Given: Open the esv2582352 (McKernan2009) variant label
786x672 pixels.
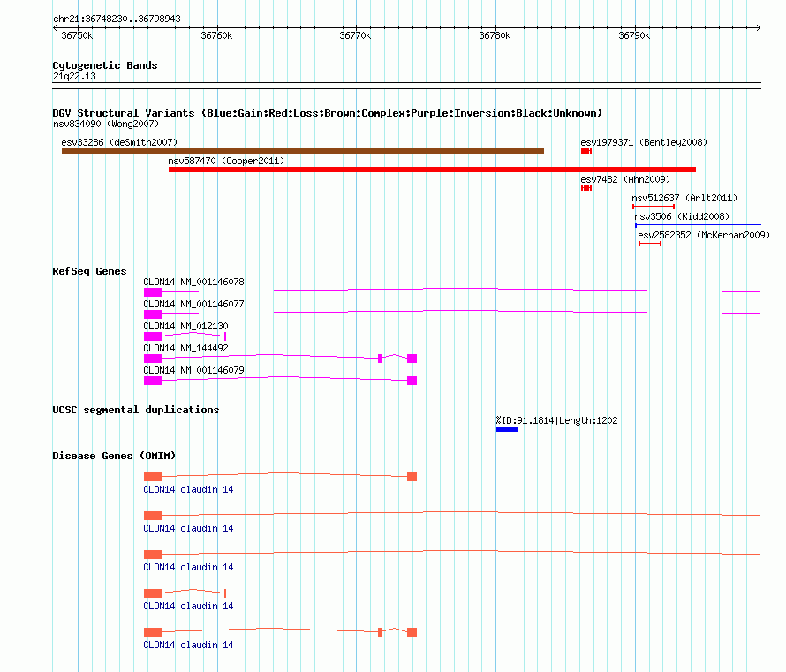Looking at the screenshot, I should [704, 235].
